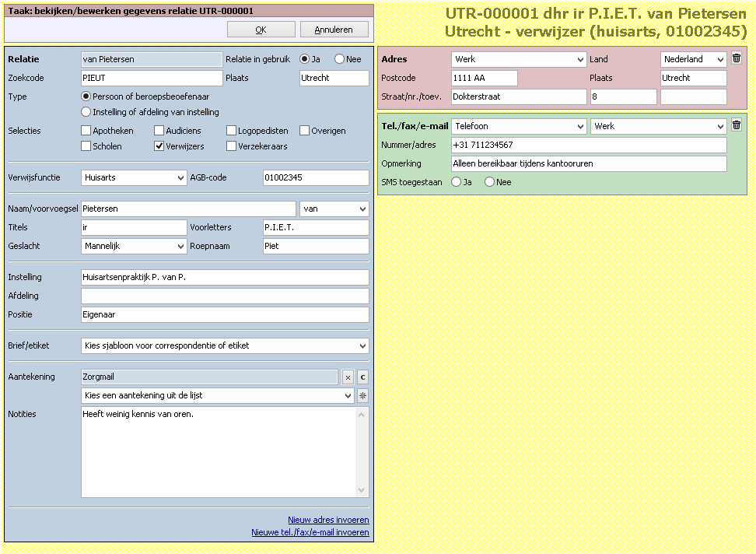Delete the Adres block with trash icon

(737, 59)
